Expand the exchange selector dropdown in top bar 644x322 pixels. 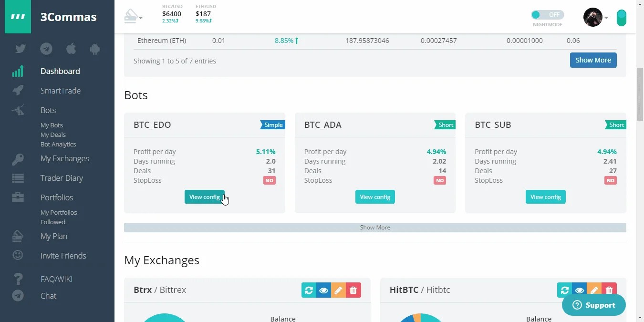point(134,15)
